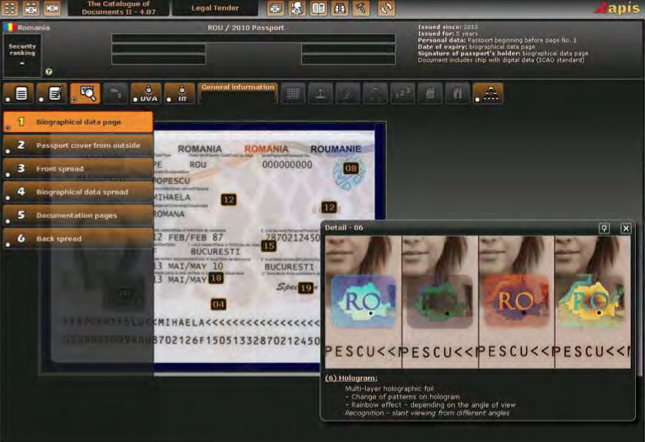Select the Front spread page
This screenshot has width=645, height=442.
click(78, 169)
